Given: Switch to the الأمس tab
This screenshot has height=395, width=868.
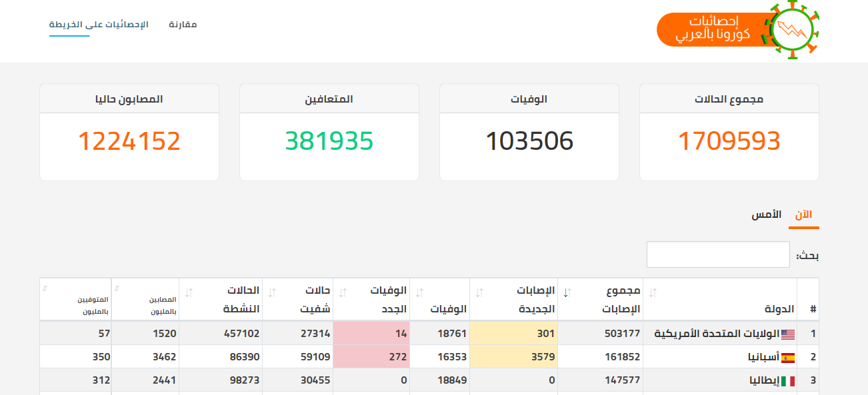Looking at the screenshot, I should pos(767,215).
